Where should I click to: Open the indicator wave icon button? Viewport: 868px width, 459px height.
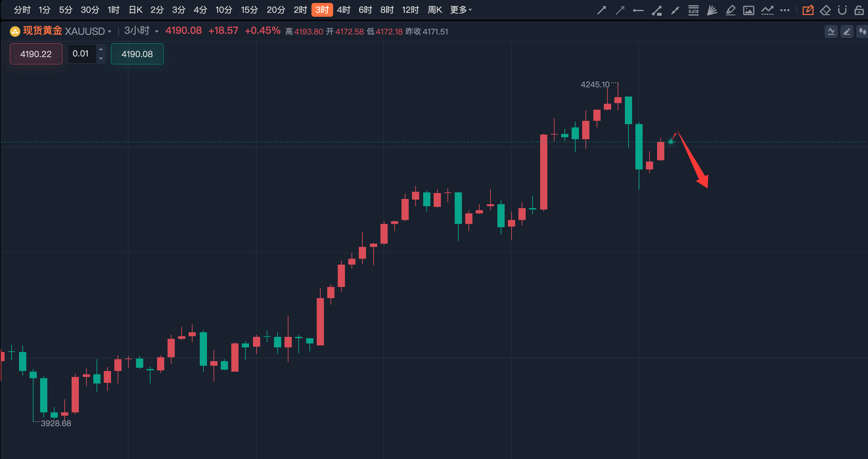click(767, 11)
